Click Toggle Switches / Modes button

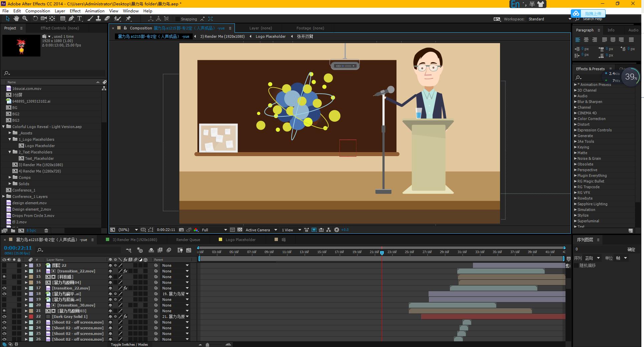(129, 344)
